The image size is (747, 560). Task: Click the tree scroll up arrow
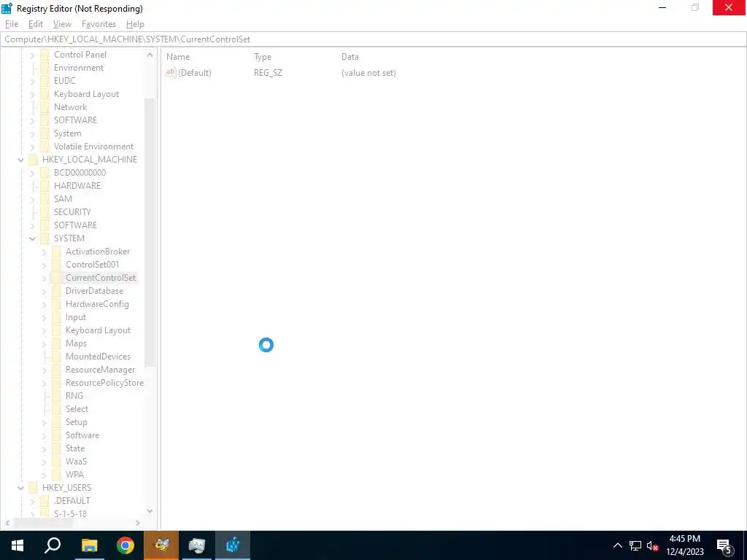point(150,55)
